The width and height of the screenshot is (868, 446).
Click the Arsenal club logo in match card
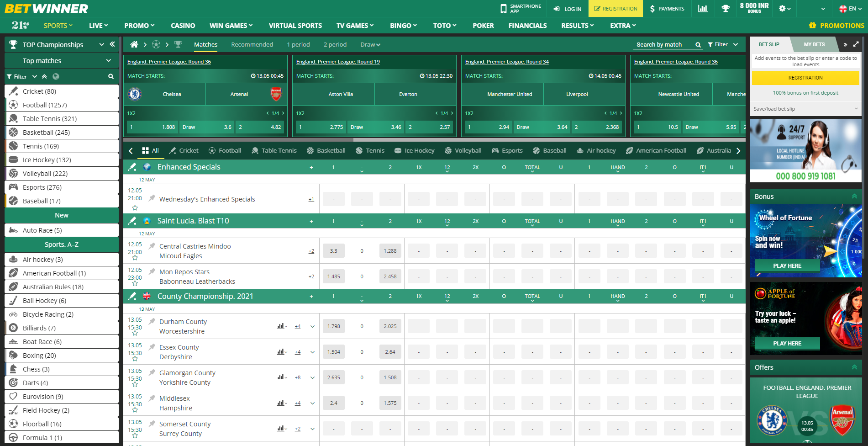tap(276, 94)
